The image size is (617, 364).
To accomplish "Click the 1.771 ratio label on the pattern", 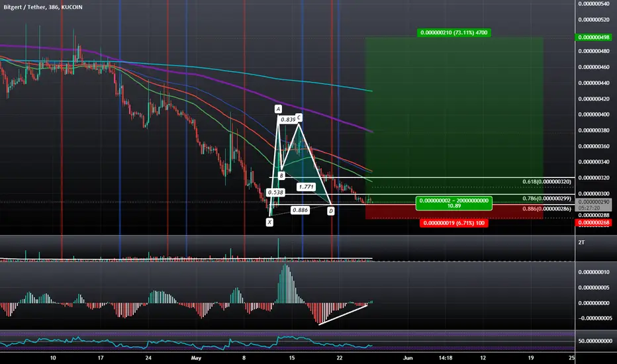I will pos(306,187).
